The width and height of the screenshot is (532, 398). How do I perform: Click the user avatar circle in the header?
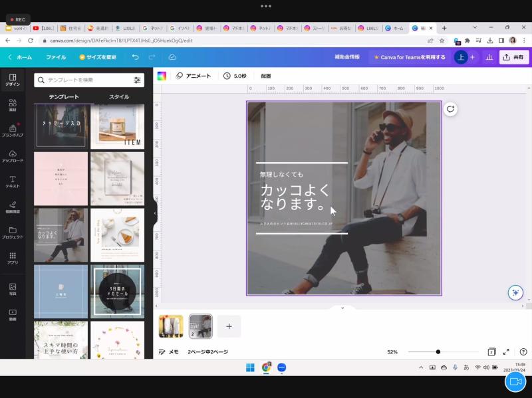[x=461, y=57]
